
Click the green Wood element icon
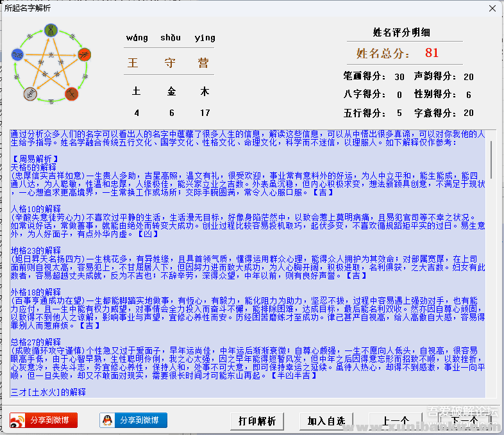51,29
